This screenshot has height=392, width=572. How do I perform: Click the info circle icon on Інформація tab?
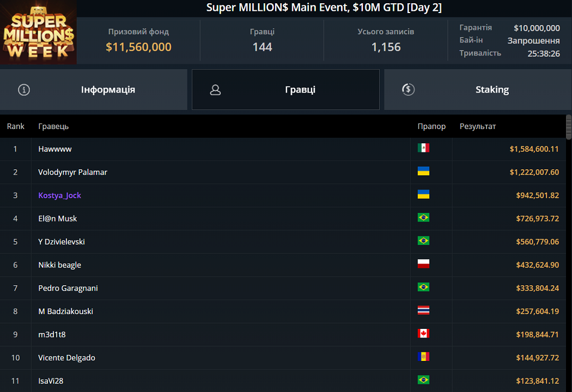coord(23,89)
